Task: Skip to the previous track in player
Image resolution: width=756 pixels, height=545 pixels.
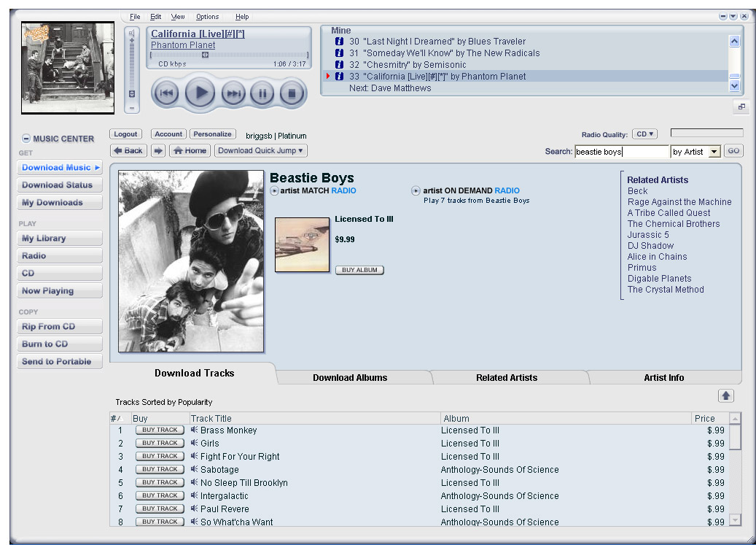Action: pyautogui.click(x=166, y=93)
